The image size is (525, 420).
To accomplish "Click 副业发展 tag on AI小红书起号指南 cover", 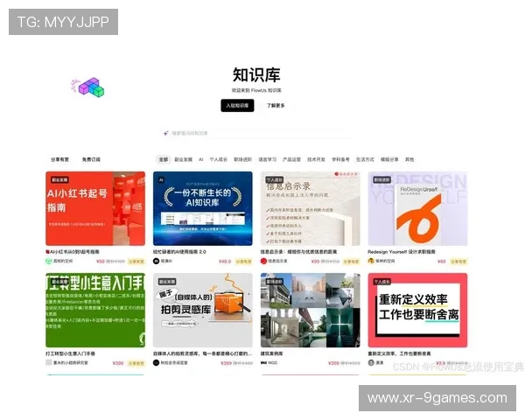I will 59,180.
